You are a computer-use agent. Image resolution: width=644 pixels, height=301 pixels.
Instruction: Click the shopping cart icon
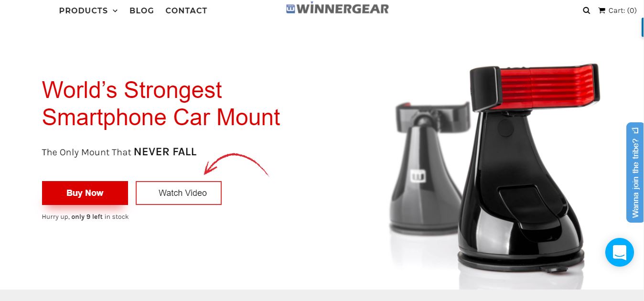point(601,11)
